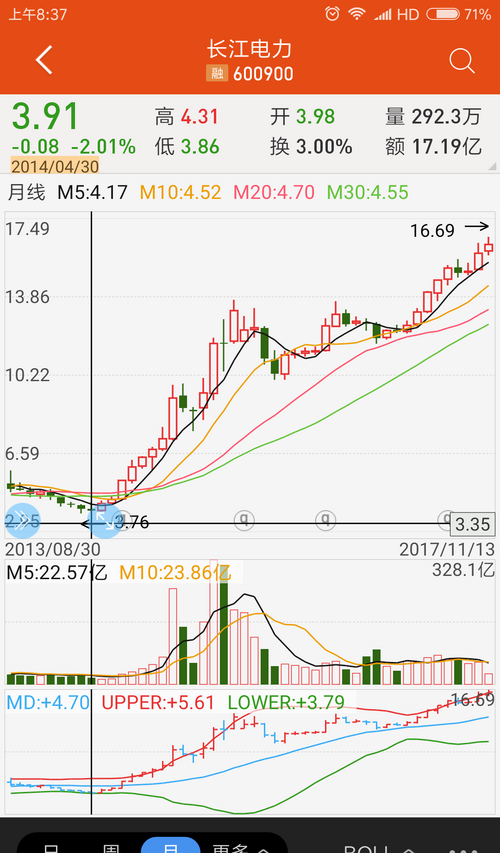
Task: Tap the 长江电力 stock title
Action: 249,50
